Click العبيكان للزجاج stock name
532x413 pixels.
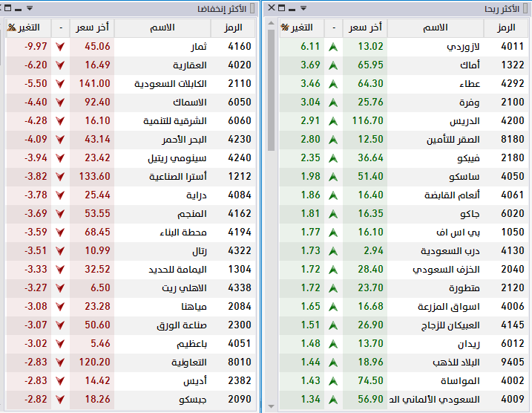coord(450,325)
